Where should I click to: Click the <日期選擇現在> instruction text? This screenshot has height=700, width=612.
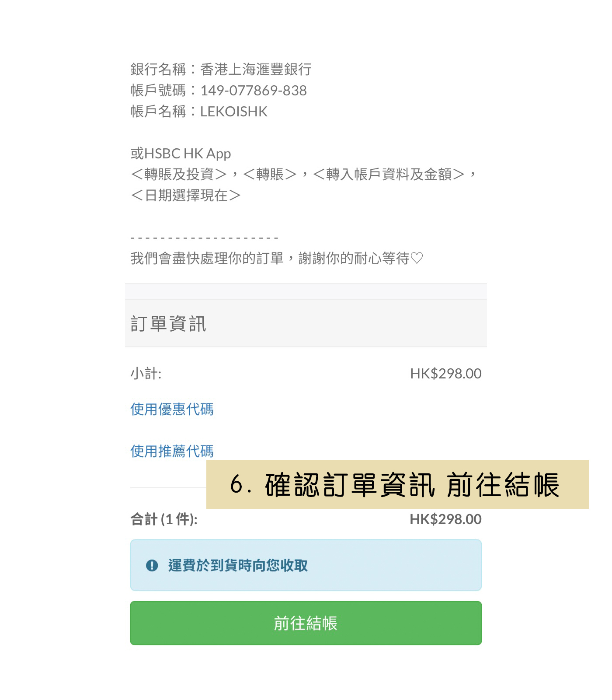(x=186, y=195)
